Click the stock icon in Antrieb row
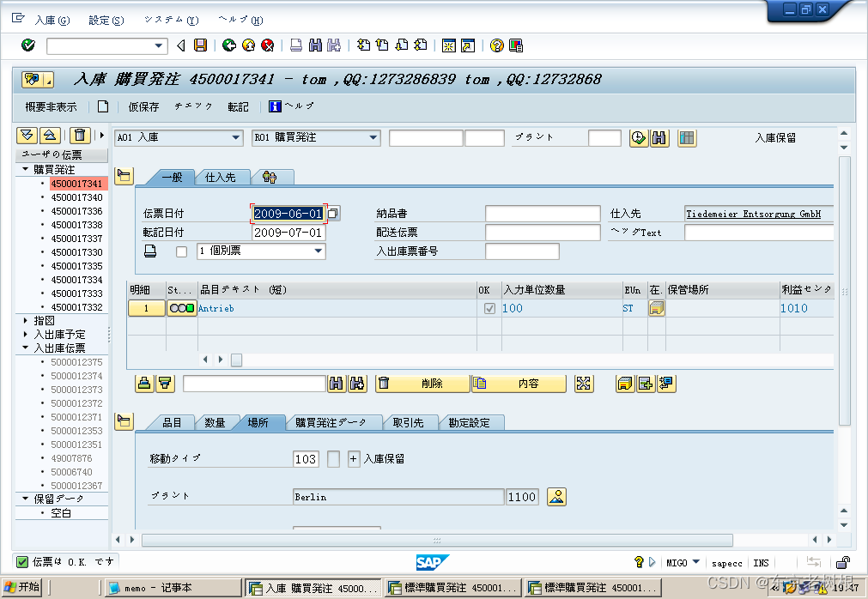 coord(657,308)
